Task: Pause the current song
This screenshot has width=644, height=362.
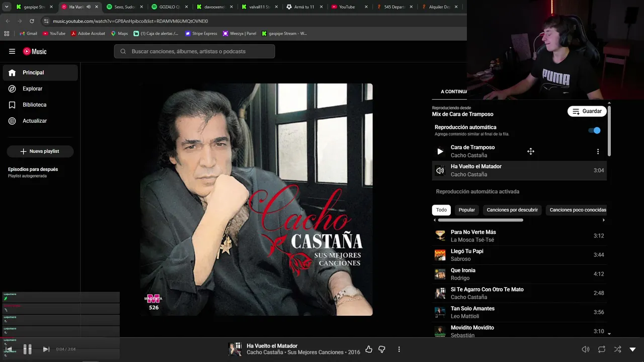Action: pyautogui.click(x=28, y=349)
